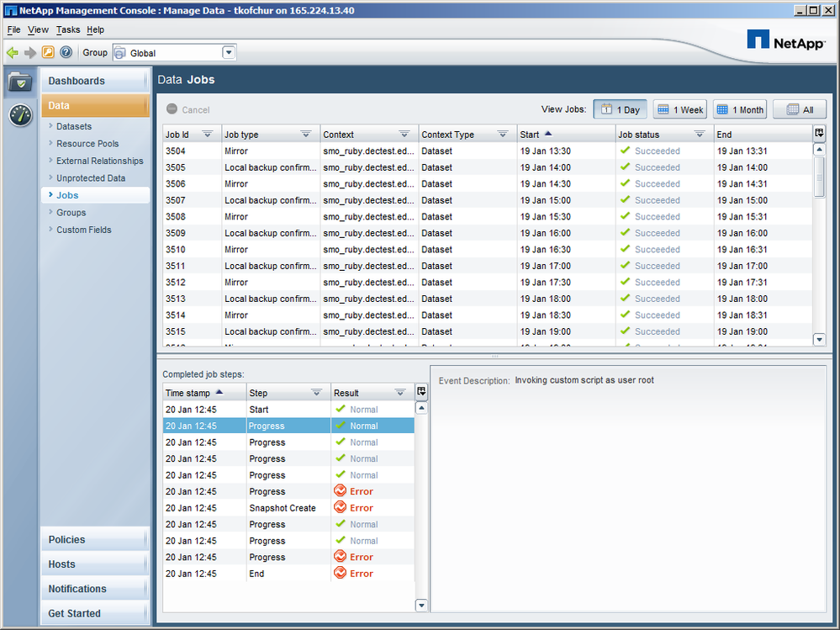Show All jobs button
The height and width of the screenshot is (630, 840).
coord(800,109)
